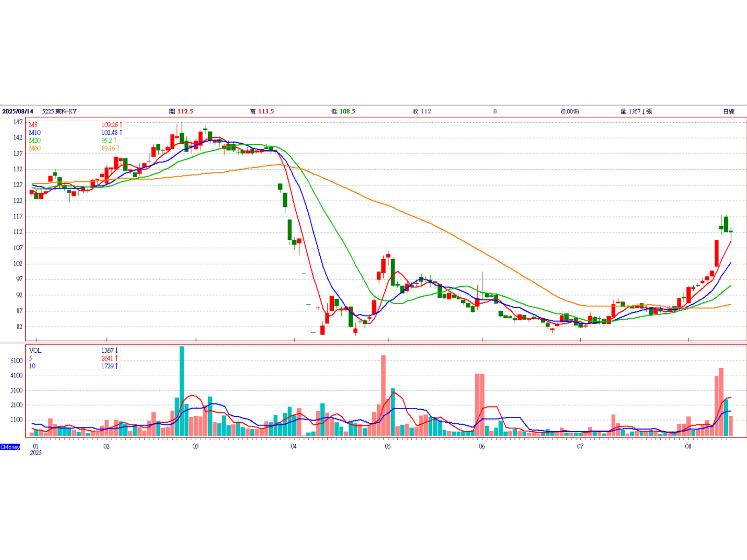747x560 pixels.
Task: Click the 08 month marker on the time axis
Action: (x=688, y=447)
